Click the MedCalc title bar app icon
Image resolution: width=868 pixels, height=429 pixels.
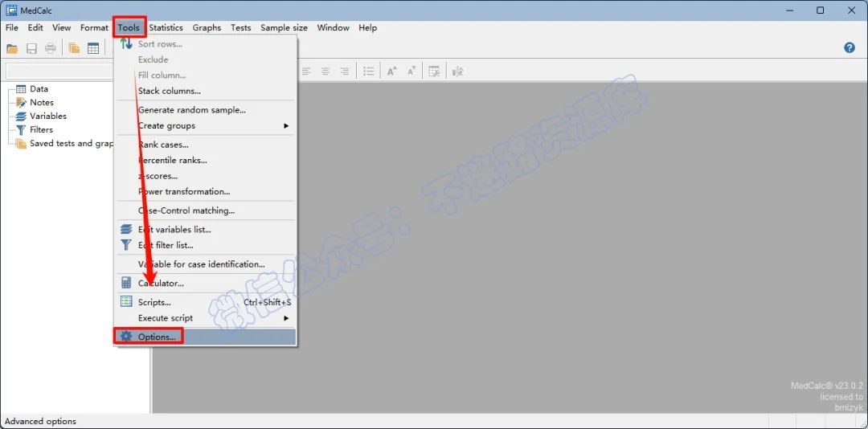tap(11, 10)
